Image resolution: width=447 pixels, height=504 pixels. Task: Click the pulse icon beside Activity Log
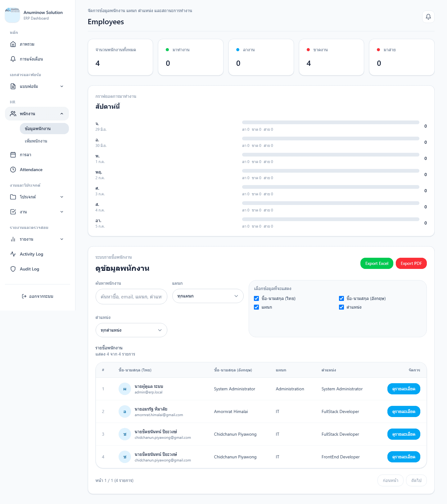click(x=13, y=254)
